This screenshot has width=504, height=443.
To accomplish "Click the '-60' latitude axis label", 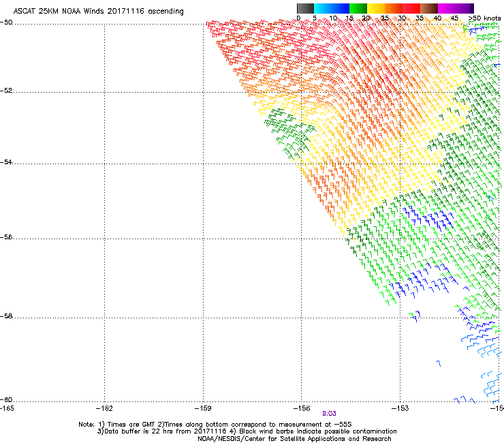I will click(x=6, y=400).
